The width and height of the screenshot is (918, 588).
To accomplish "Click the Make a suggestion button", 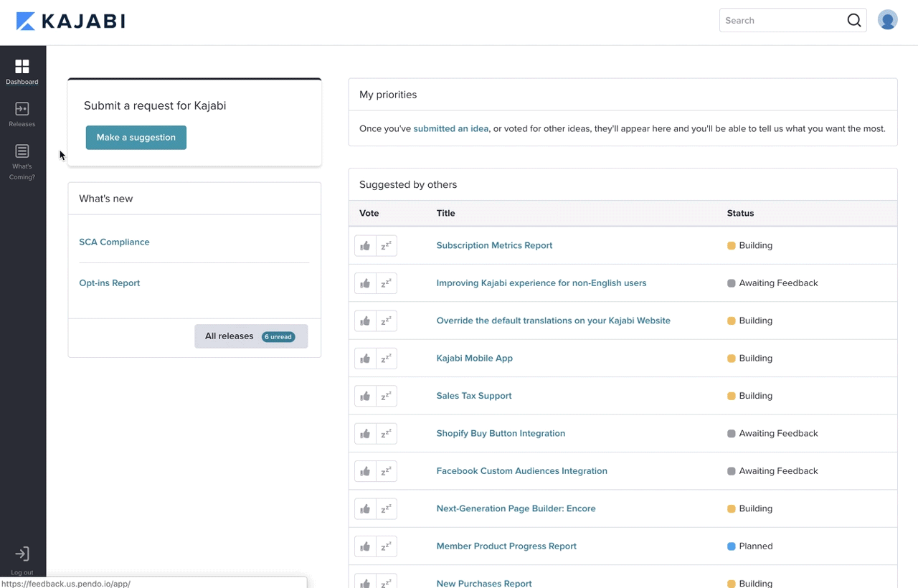I will pos(136,138).
